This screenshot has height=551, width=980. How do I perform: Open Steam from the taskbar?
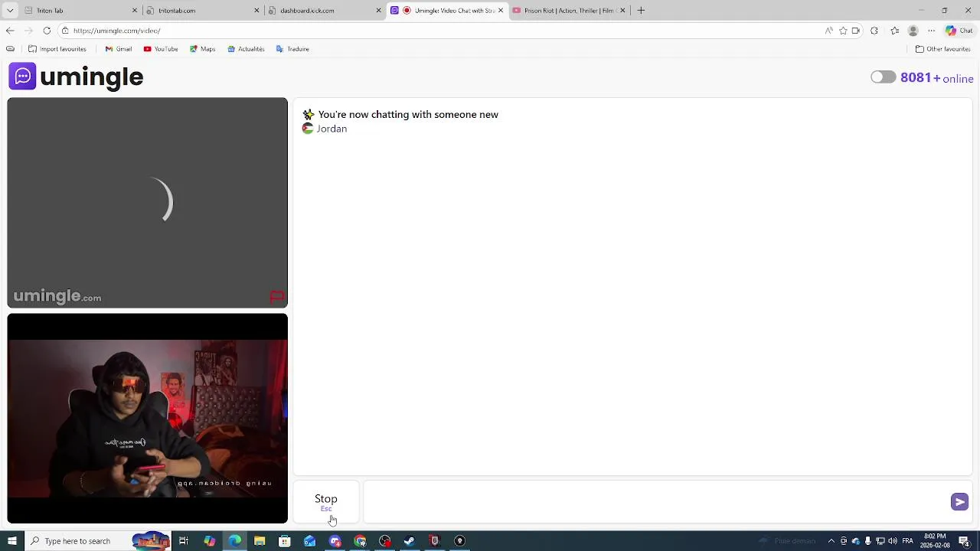410,541
